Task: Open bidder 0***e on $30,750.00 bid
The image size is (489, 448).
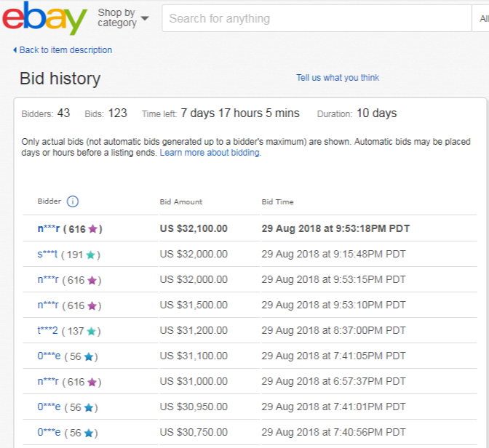Action: pos(48,433)
